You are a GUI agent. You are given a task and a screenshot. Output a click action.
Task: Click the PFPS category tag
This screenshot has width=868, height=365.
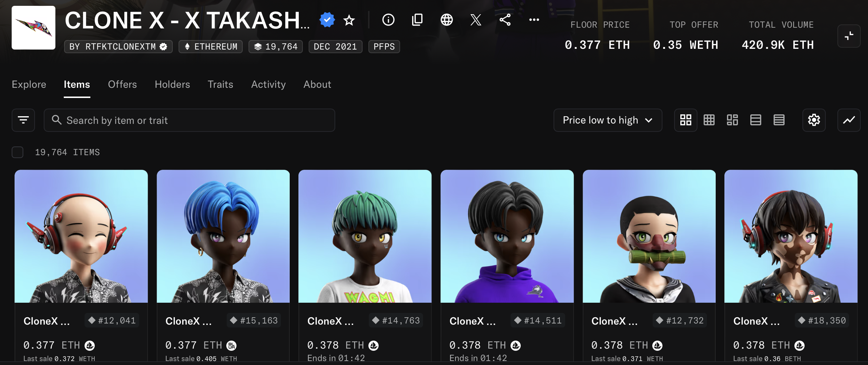[384, 47]
